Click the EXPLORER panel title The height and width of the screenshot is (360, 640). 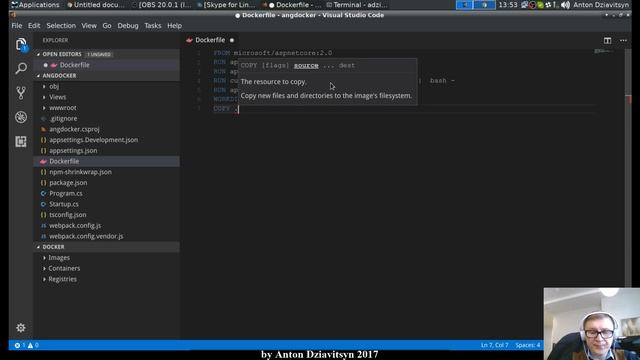point(56,40)
